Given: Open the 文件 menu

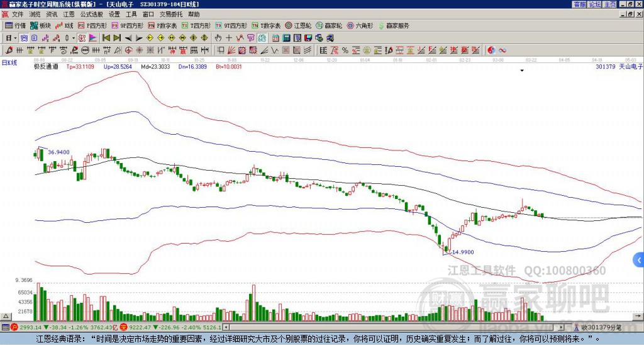Looking at the screenshot, I should click(18, 14).
